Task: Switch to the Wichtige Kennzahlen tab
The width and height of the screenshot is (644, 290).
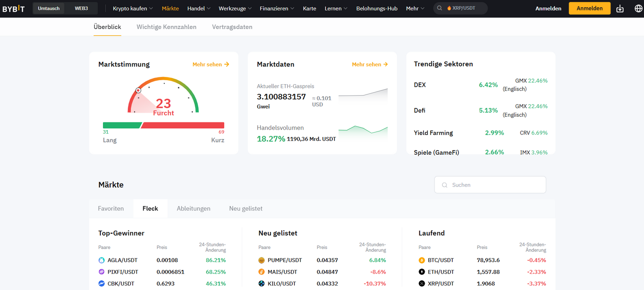Action: pyautogui.click(x=166, y=27)
